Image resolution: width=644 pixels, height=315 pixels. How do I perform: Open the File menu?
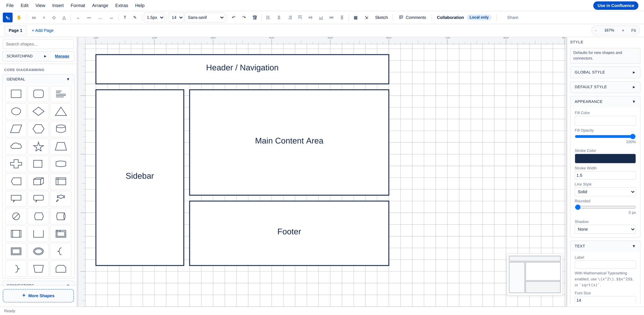tap(10, 6)
